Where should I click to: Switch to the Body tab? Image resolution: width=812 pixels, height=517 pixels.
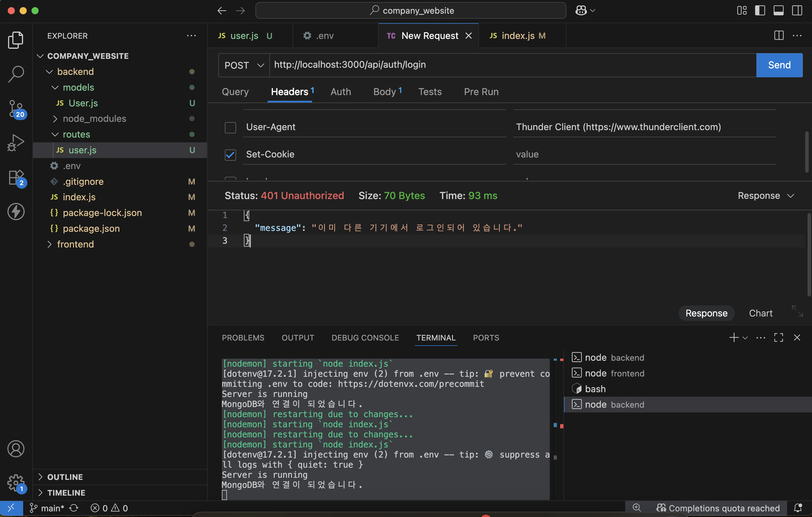pyautogui.click(x=387, y=92)
